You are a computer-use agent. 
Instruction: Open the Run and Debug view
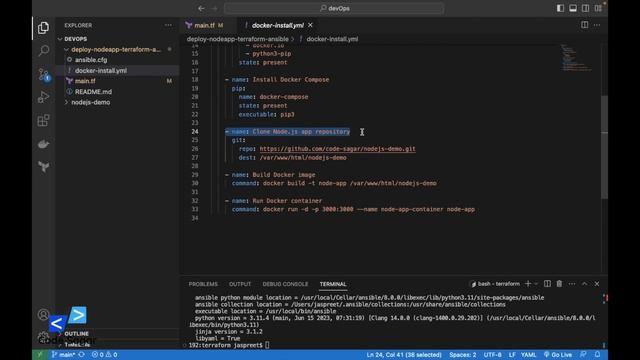43,97
